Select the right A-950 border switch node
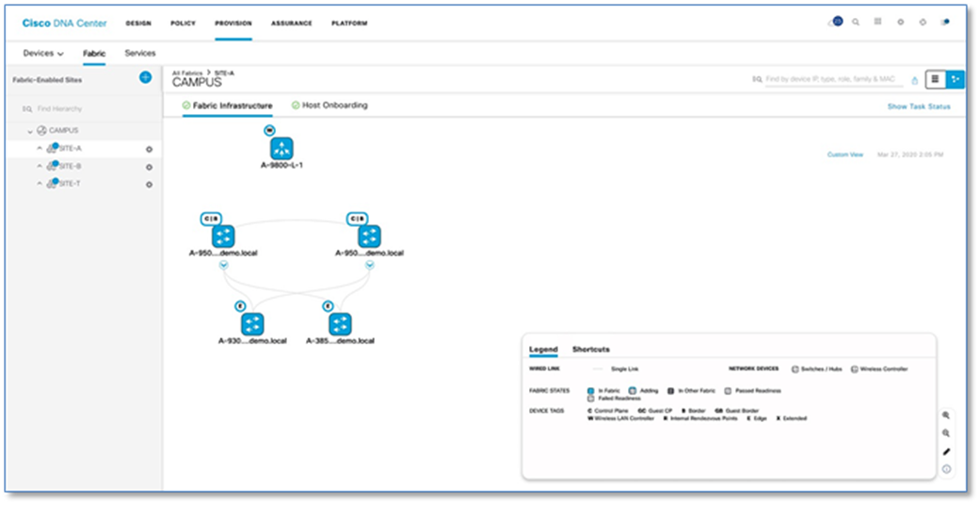Image resolution: width=980 pixels, height=505 pixels. (369, 236)
